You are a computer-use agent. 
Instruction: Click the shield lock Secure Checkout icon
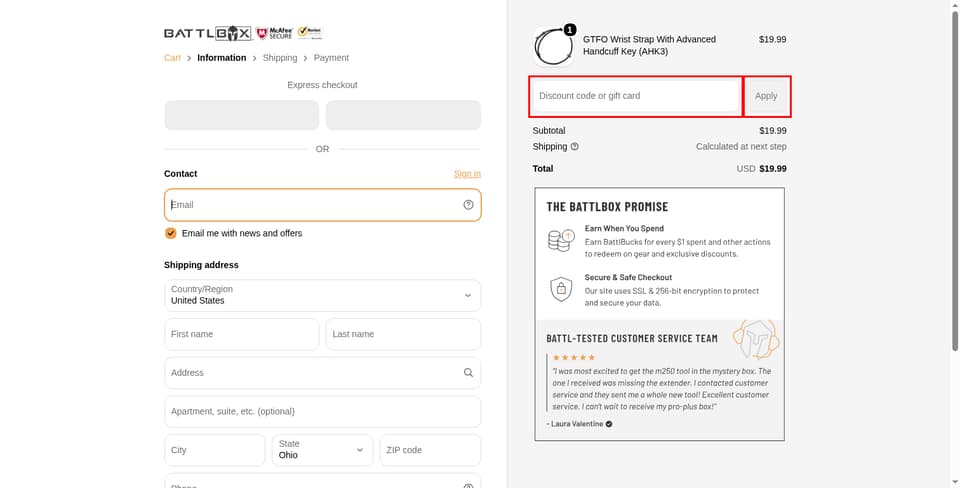[x=561, y=289]
